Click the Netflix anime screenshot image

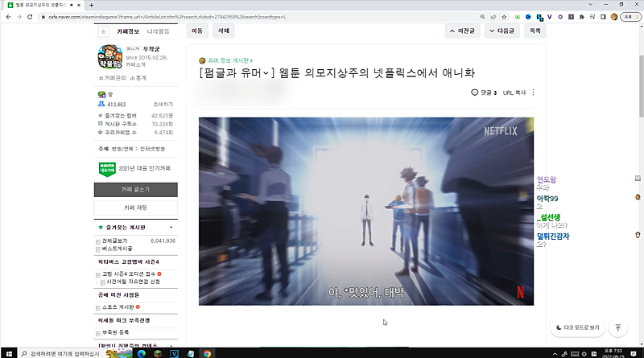(x=365, y=211)
